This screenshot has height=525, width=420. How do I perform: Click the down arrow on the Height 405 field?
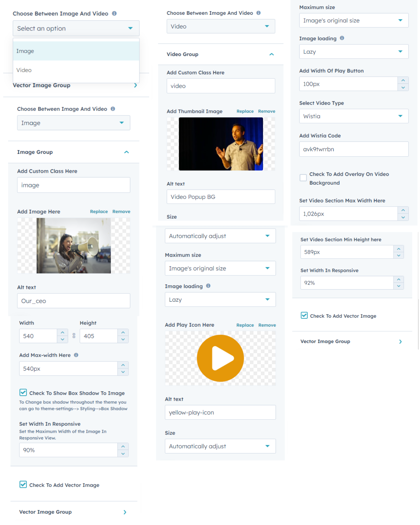coord(123,339)
